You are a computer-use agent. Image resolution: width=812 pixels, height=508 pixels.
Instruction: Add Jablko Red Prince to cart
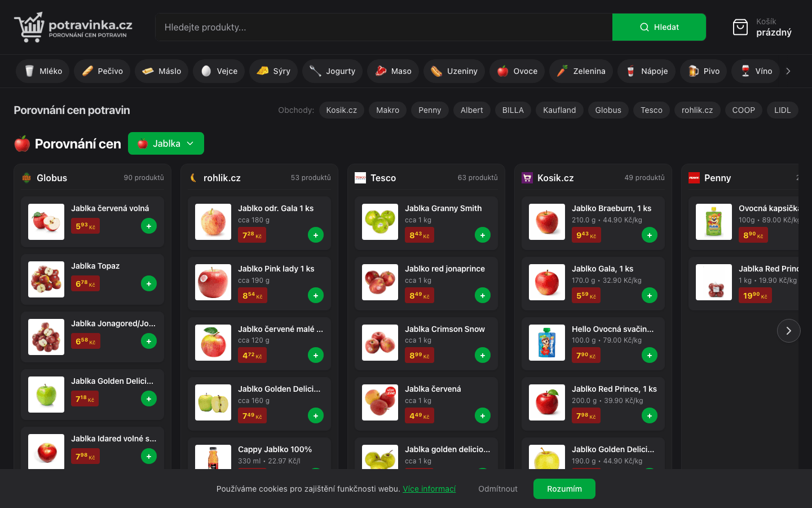pyautogui.click(x=650, y=415)
